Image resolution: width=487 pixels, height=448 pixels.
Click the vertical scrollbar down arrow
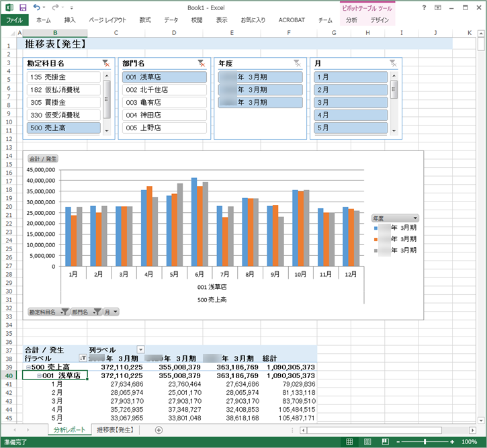click(481, 420)
